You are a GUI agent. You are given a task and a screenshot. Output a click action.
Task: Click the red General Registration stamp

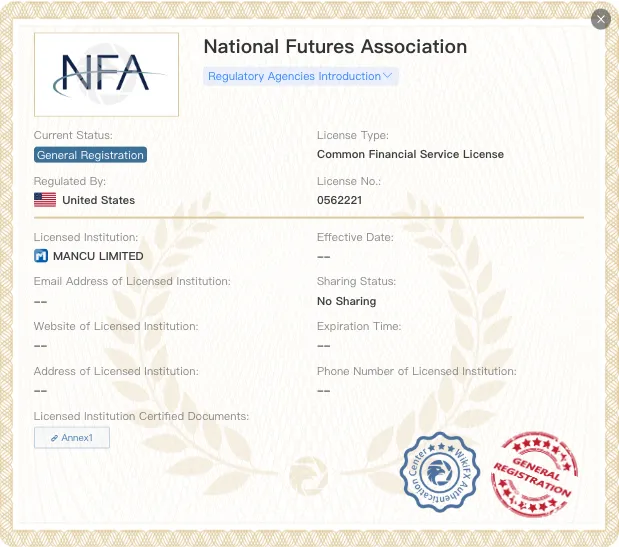[534, 474]
